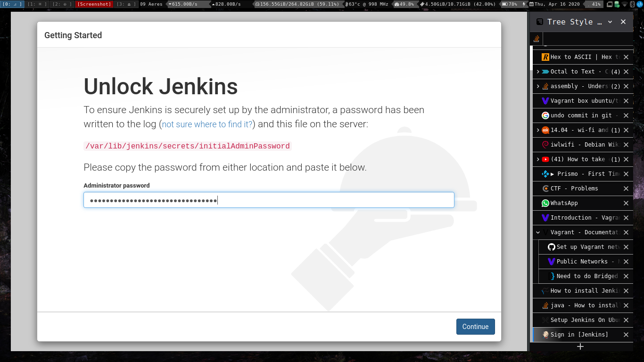Switch to iwlwifi Debian Wiki tab

(582, 145)
